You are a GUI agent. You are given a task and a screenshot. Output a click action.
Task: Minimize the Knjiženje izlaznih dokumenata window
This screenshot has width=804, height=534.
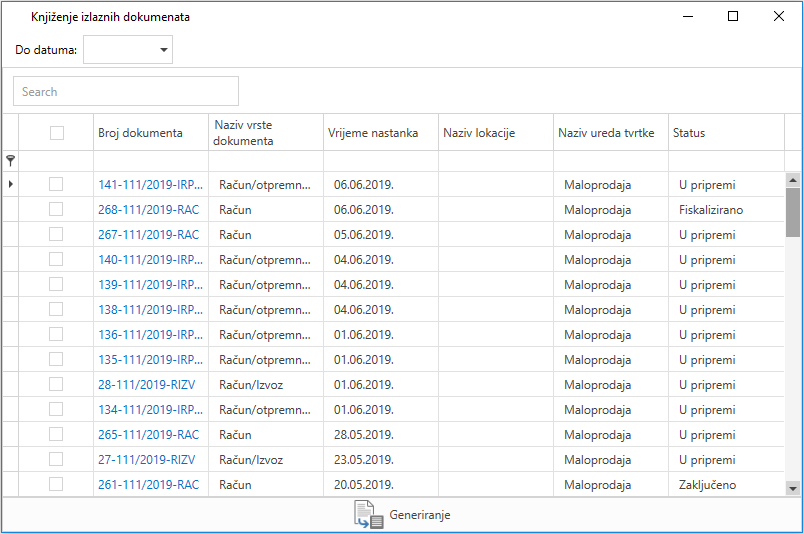(x=688, y=16)
